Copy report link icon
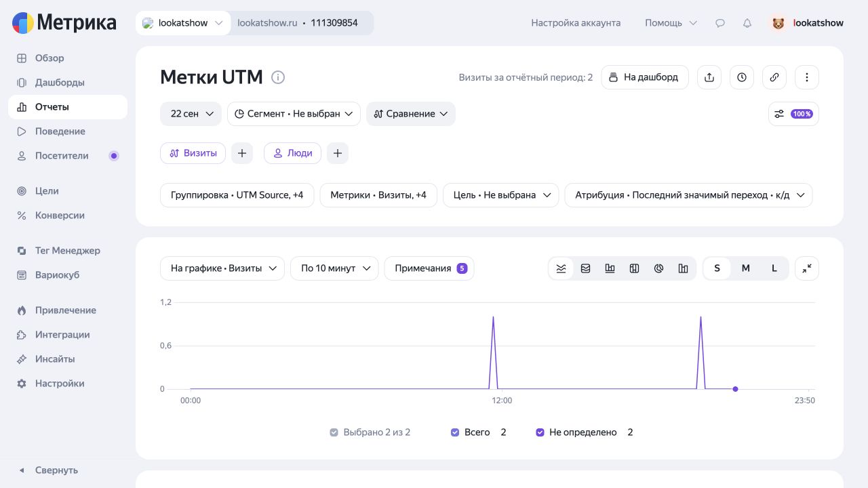The width and height of the screenshot is (868, 488). pos(774,77)
